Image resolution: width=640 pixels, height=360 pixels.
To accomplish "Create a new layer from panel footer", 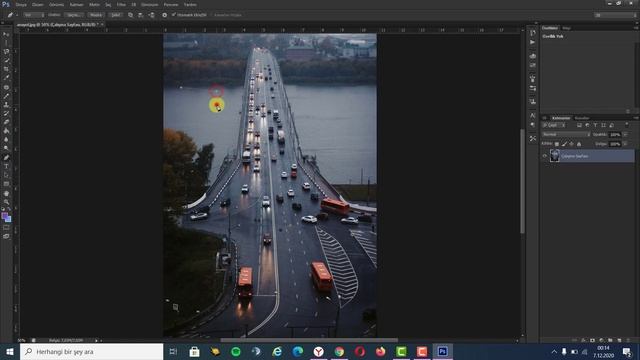I will click(x=619, y=340).
